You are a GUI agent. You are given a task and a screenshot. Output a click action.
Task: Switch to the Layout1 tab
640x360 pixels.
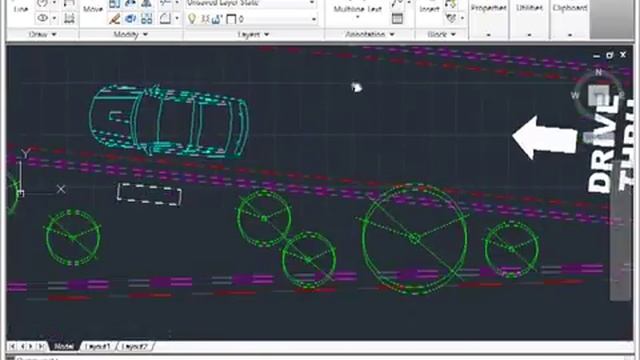98,347
